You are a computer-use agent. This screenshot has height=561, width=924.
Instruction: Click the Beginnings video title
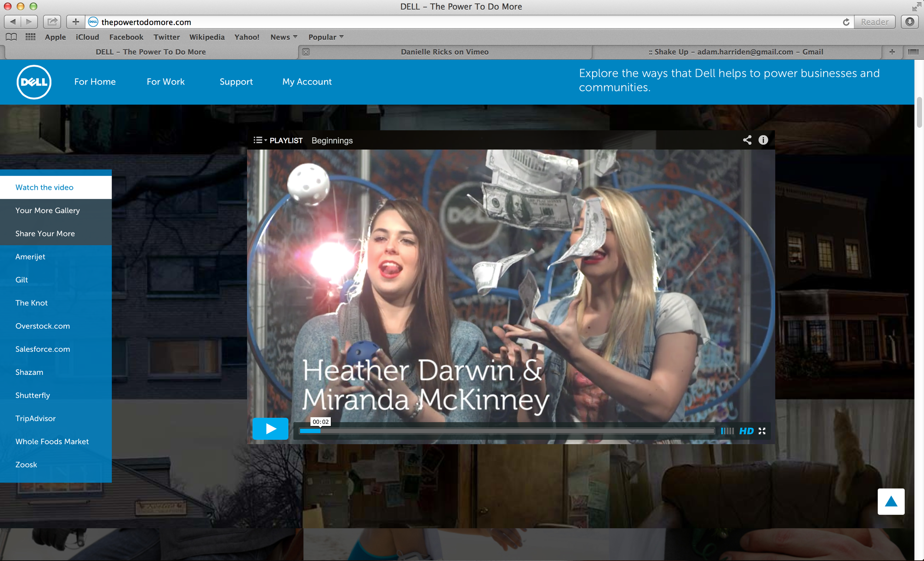click(332, 141)
